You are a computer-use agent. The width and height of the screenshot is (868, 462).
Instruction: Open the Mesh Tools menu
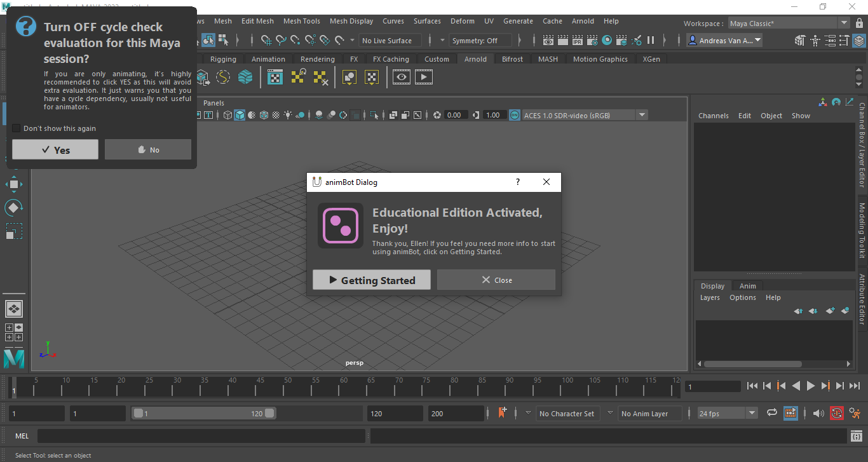click(x=302, y=21)
